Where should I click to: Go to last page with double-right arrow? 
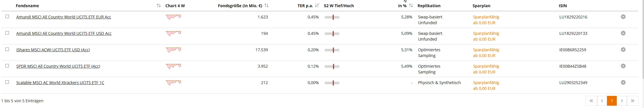click(633, 101)
